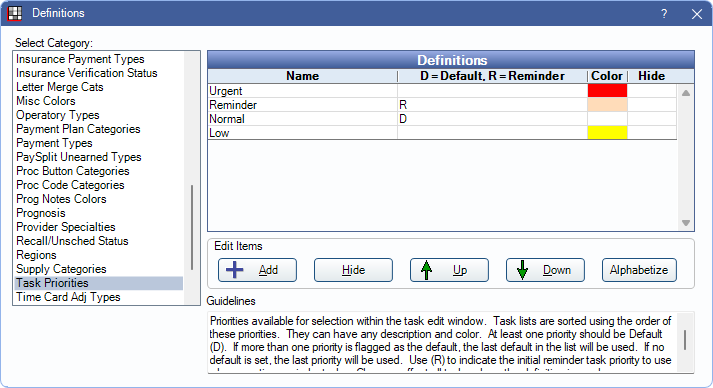Click the definitions grid scroll-up arrow
Screen dimensions: 713x388
686,93
